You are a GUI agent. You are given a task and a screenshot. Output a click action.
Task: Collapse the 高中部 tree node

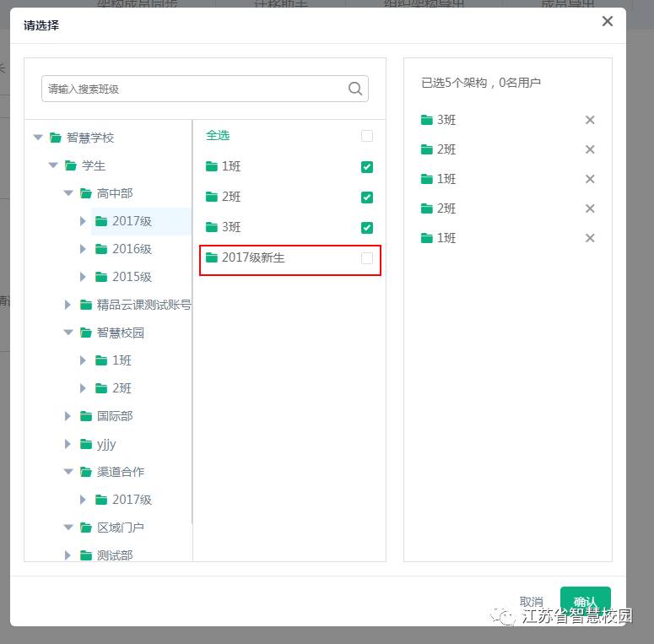tap(68, 193)
